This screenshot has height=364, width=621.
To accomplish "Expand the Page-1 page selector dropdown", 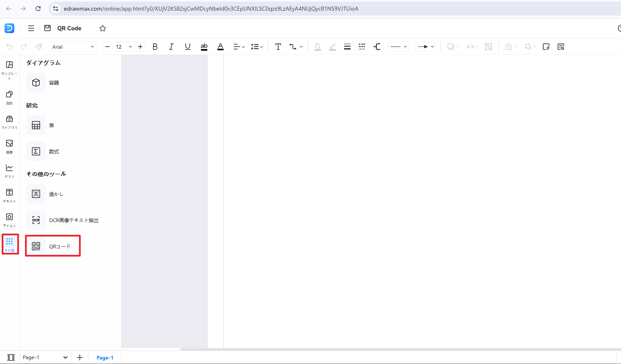I will (x=65, y=357).
